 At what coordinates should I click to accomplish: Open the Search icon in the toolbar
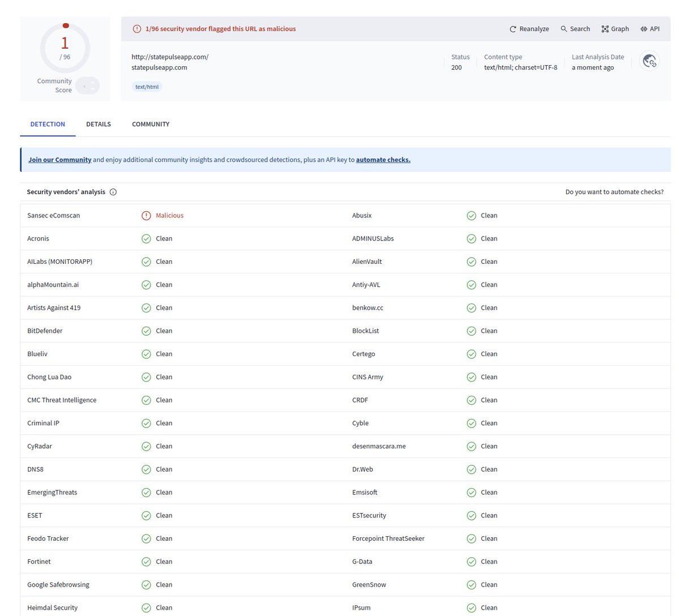click(x=563, y=29)
